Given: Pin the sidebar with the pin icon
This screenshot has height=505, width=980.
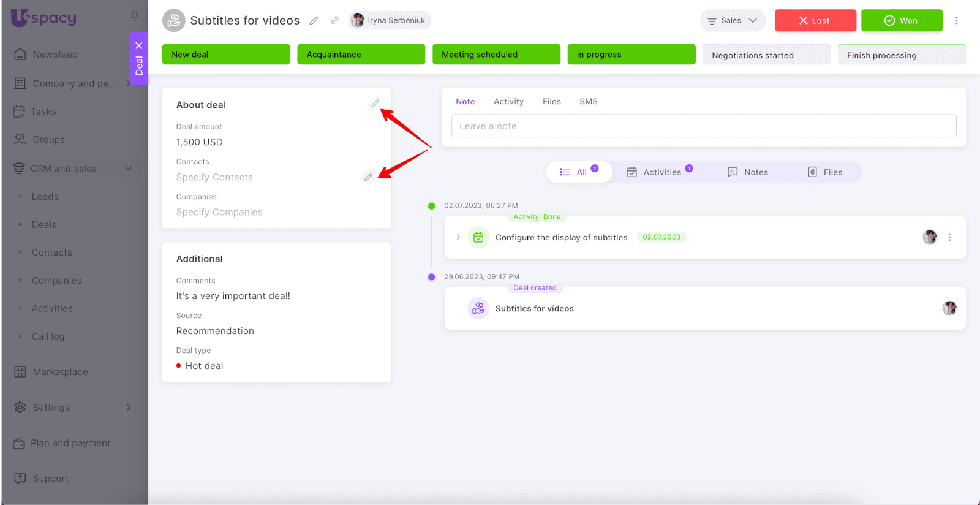Looking at the screenshot, I should tap(134, 16).
